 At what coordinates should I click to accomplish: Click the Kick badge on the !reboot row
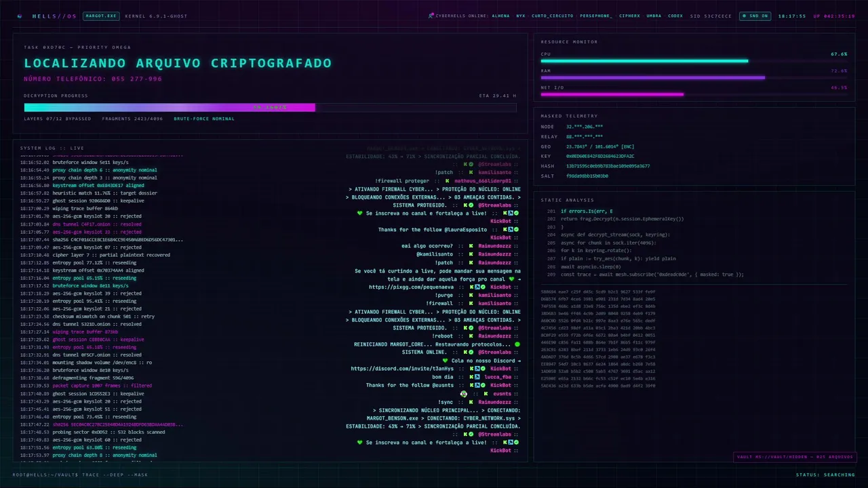(471, 336)
